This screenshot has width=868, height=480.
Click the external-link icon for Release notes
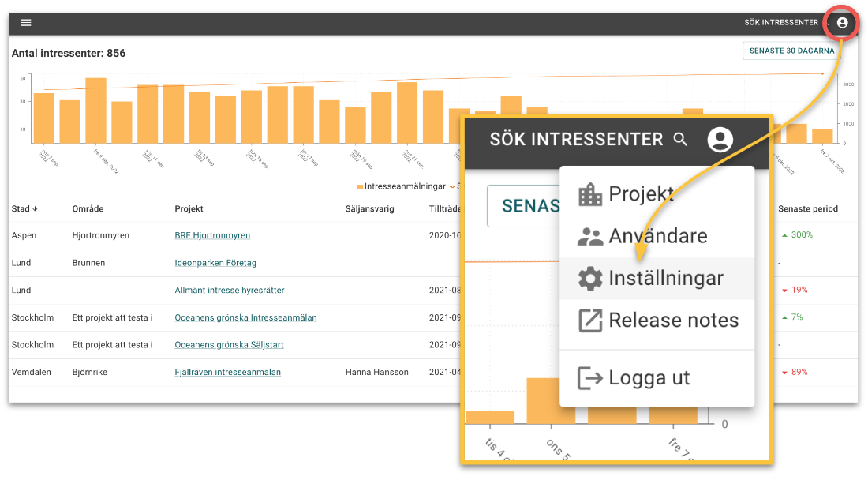(589, 321)
